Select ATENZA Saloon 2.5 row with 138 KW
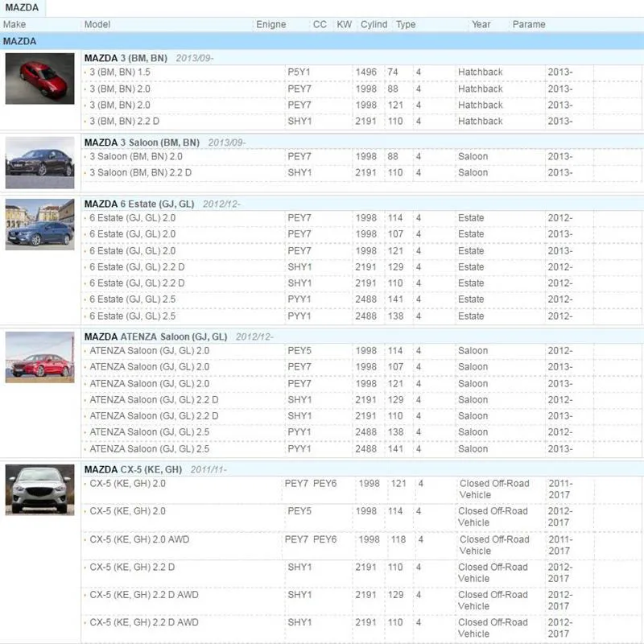This screenshot has height=644, width=644. 361,433
